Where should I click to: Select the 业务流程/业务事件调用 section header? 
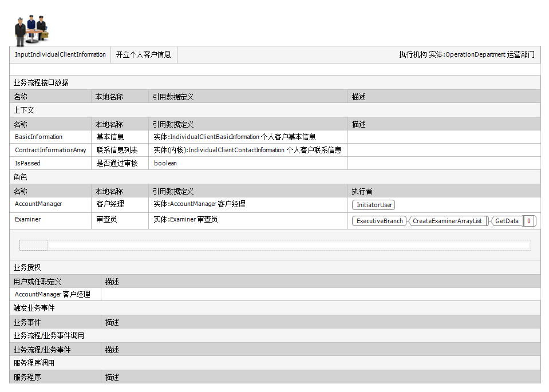[x=275, y=336]
